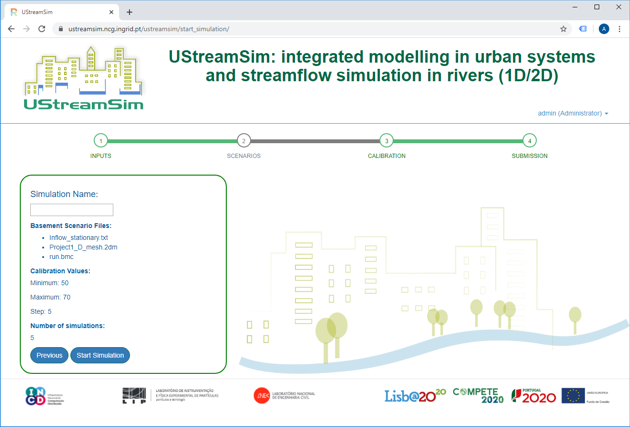
Task: Go to step 4 SUBMISSION circle
Action: tap(530, 141)
